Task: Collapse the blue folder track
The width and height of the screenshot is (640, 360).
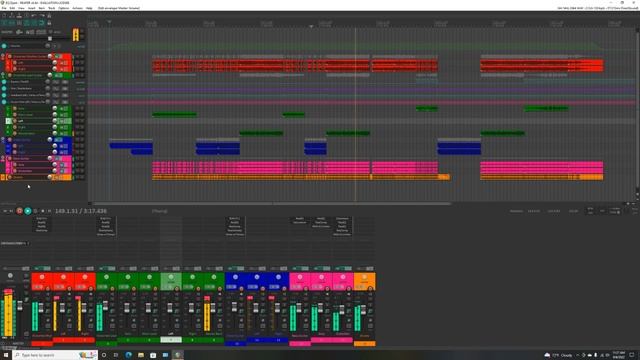Action: click(2, 140)
